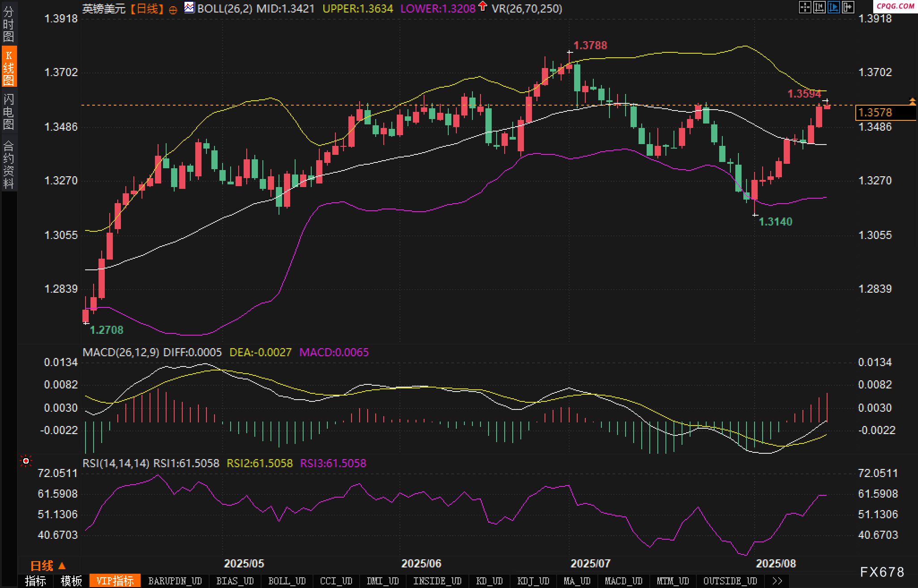Expand more indicators with the >> arrow

(777, 581)
